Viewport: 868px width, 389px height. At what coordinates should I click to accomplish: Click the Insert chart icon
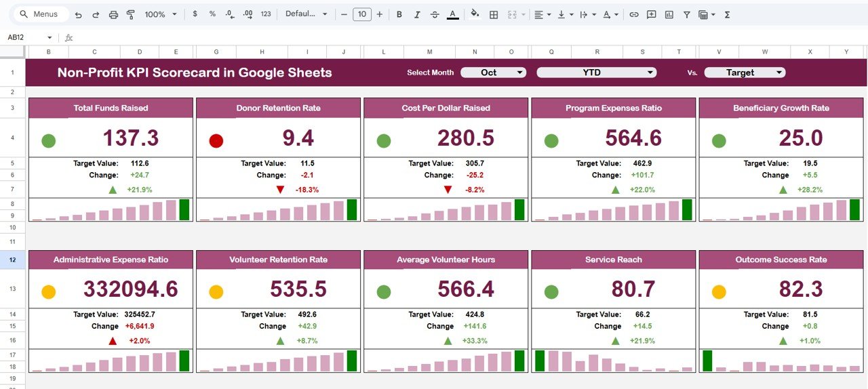click(x=669, y=14)
